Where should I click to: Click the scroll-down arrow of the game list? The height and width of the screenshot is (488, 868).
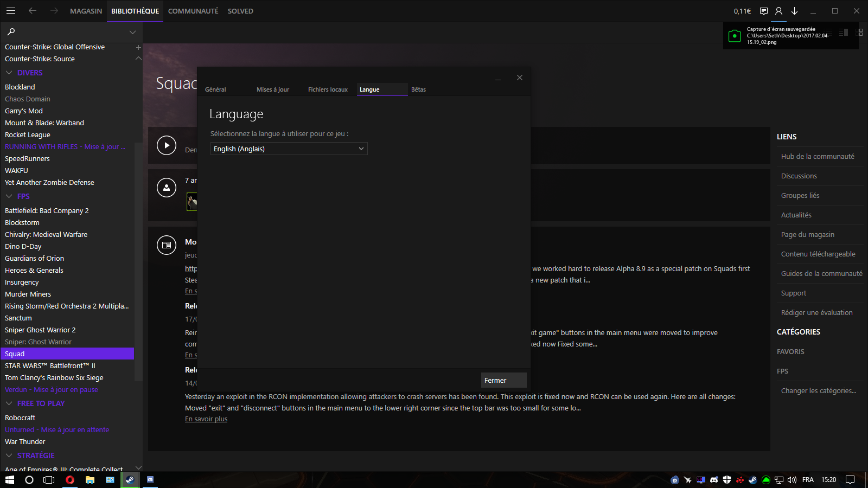138,467
